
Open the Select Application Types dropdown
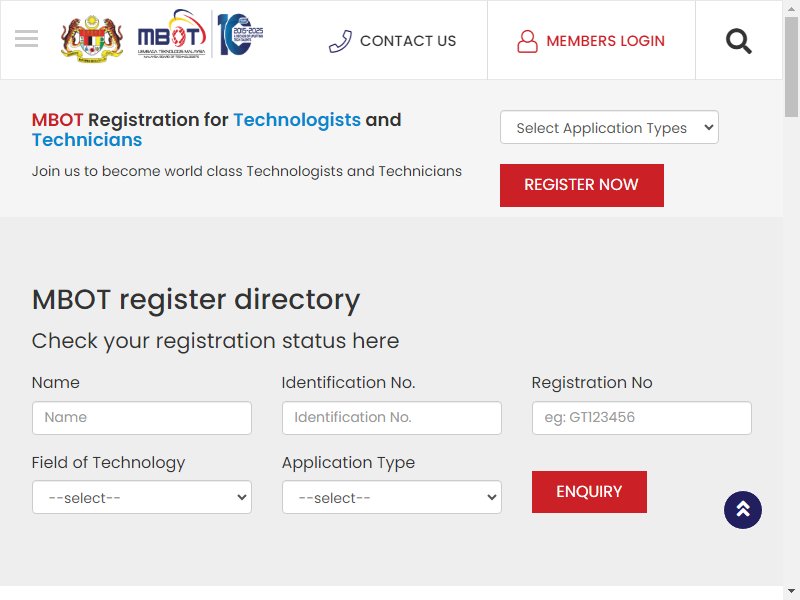click(x=609, y=127)
